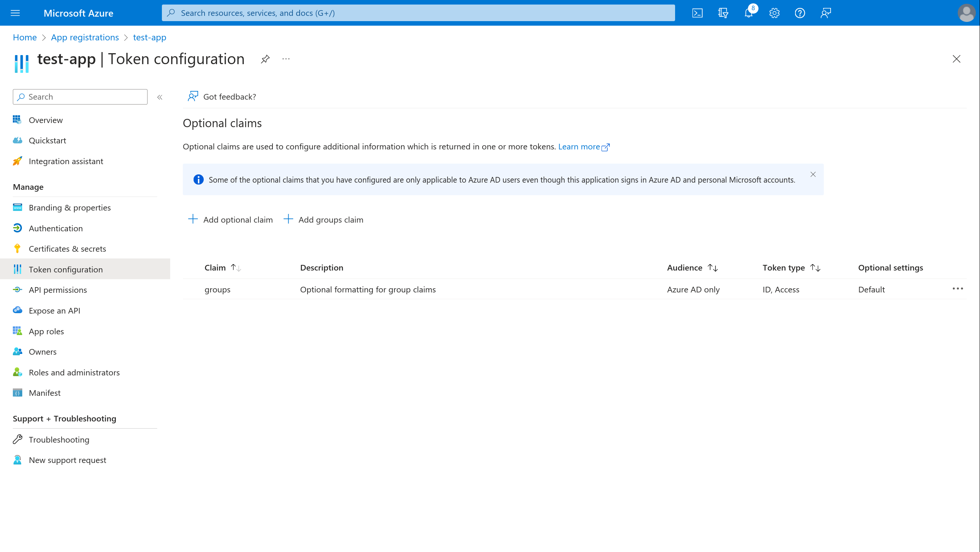980x552 pixels.
Task: Select the Add groups claim option
Action: coord(323,219)
